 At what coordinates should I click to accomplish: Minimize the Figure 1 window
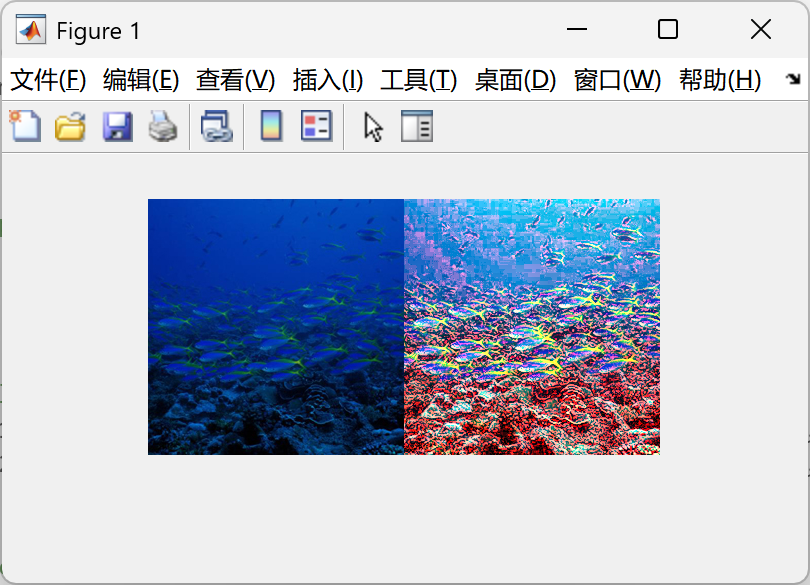[577, 29]
